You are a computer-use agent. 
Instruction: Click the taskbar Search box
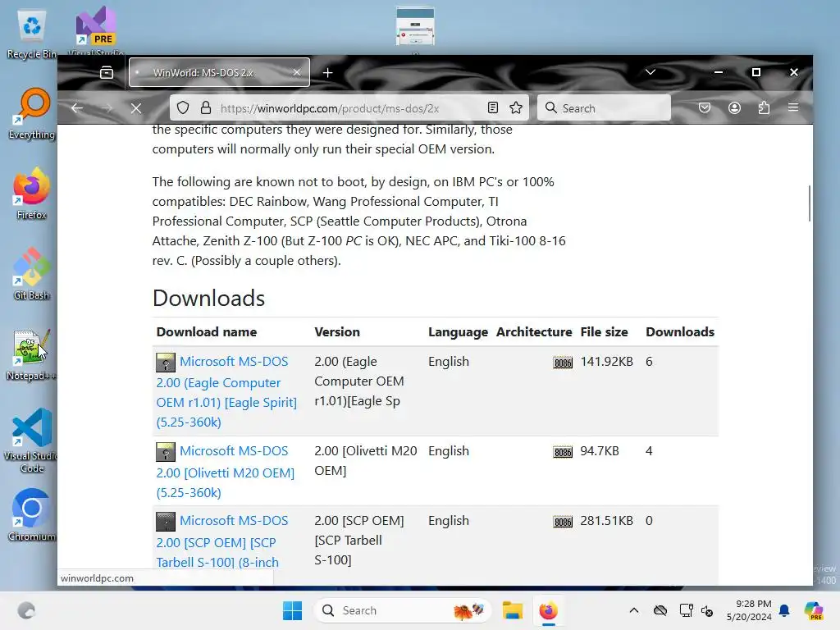(x=403, y=610)
